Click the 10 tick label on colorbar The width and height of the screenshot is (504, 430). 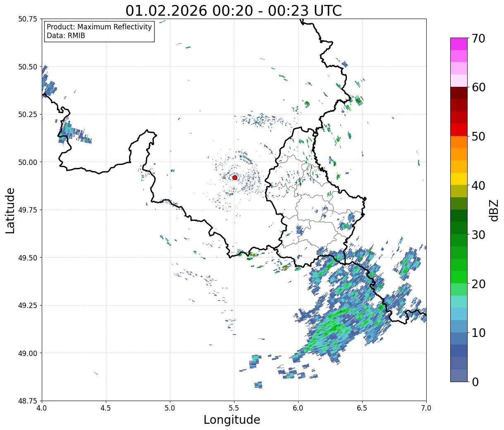pyautogui.click(x=478, y=333)
